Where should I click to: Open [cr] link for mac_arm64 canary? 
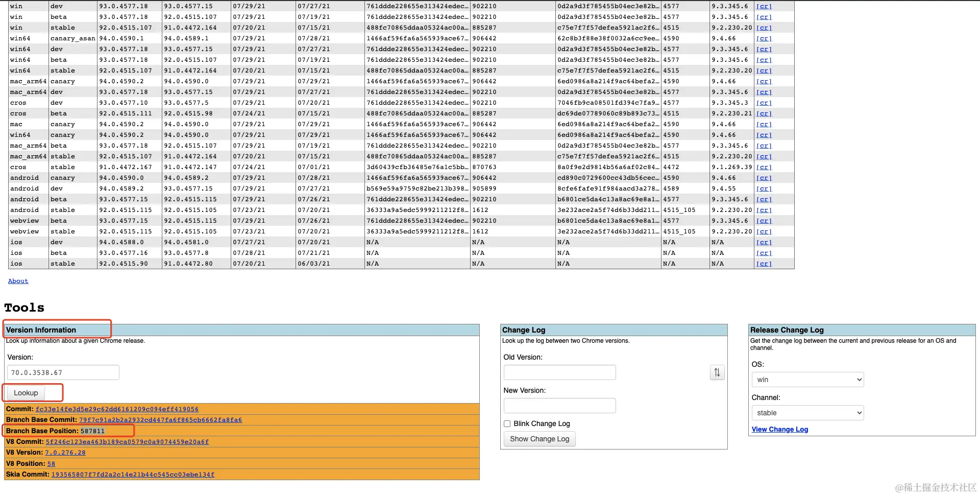[764, 81]
